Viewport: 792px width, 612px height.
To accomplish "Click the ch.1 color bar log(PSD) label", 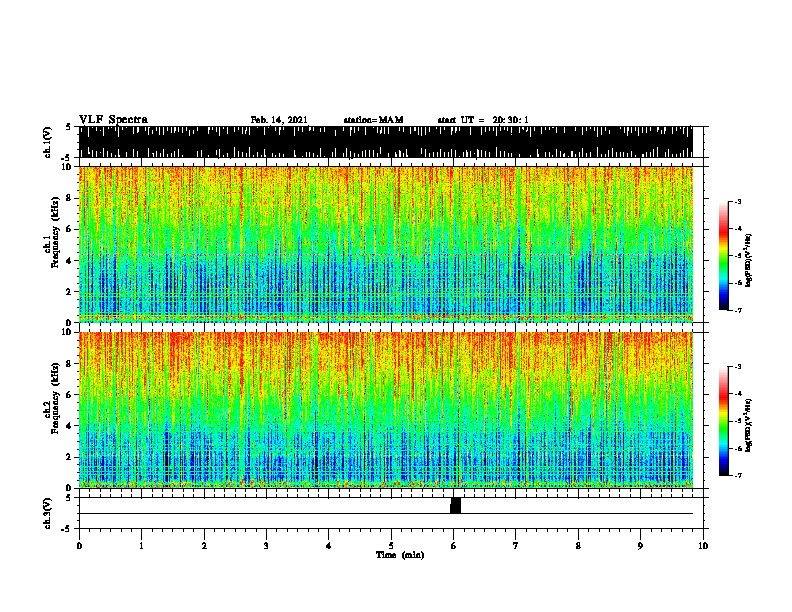I will pyautogui.click(x=749, y=261).
